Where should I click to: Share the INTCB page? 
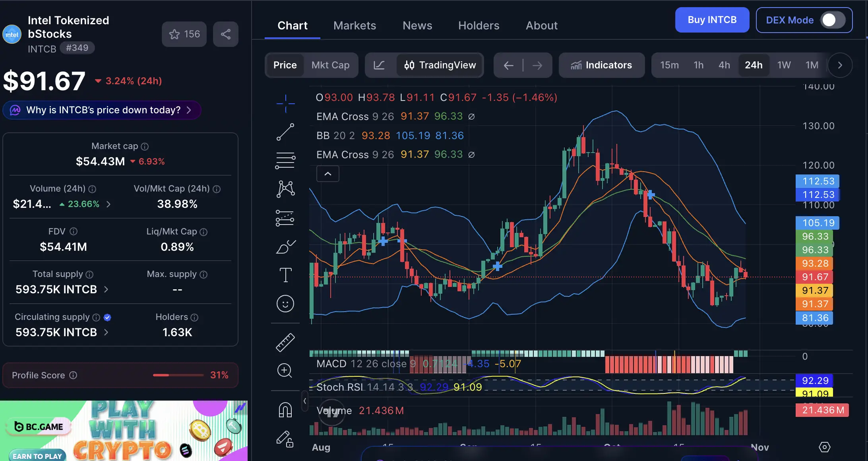coord(226,34)
